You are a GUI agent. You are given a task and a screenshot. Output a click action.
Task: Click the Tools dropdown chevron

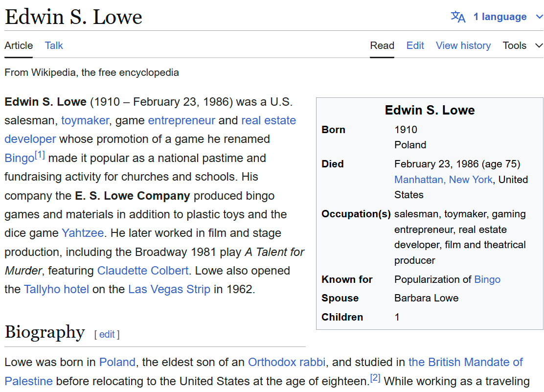(539, 46)
